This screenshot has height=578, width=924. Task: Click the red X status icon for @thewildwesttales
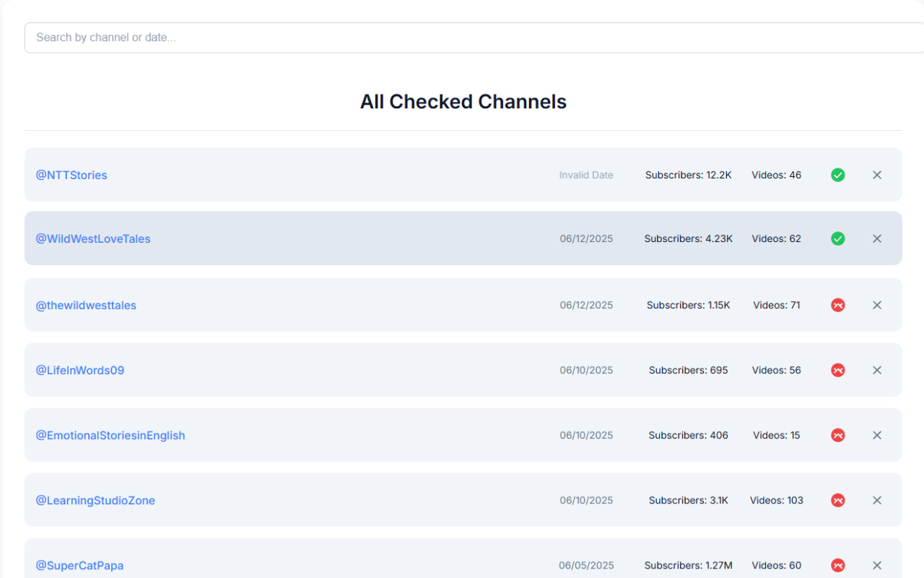(837, 305)
